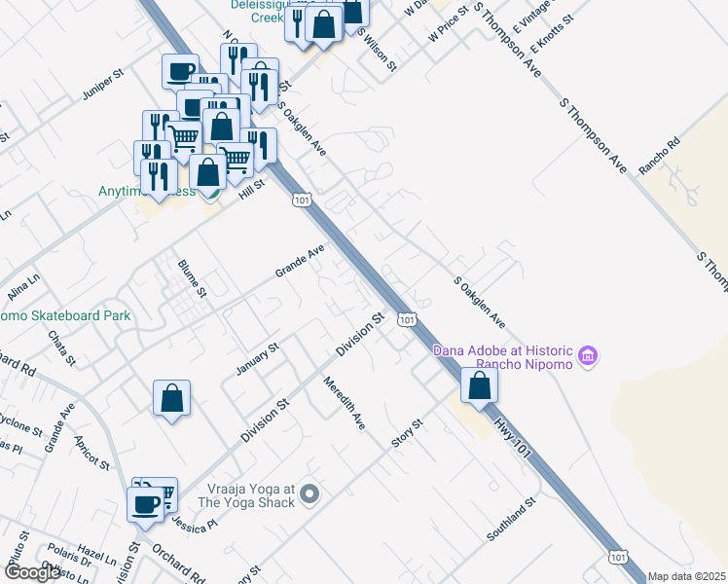The width and height of the screenshot is (728, 584).
Task: Click the Blume St label
Action: click(x=192, y=278)
